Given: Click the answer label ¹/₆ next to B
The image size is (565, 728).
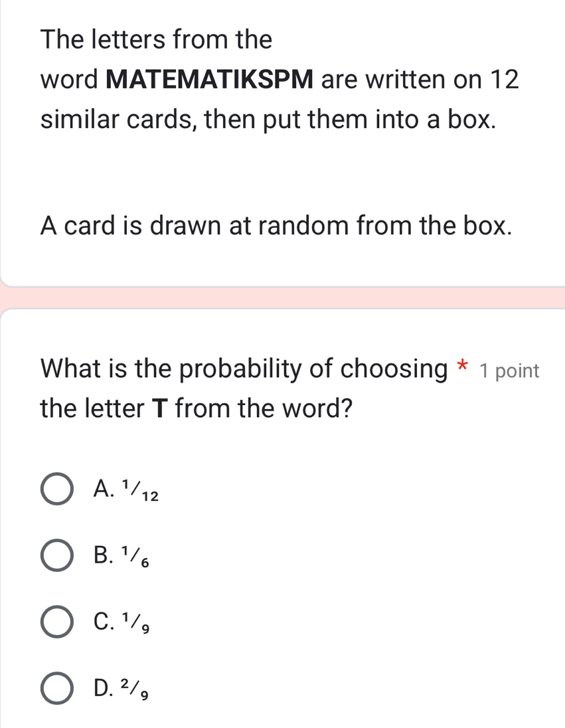Looking at the screenshot, I should [x=135, y=556].
